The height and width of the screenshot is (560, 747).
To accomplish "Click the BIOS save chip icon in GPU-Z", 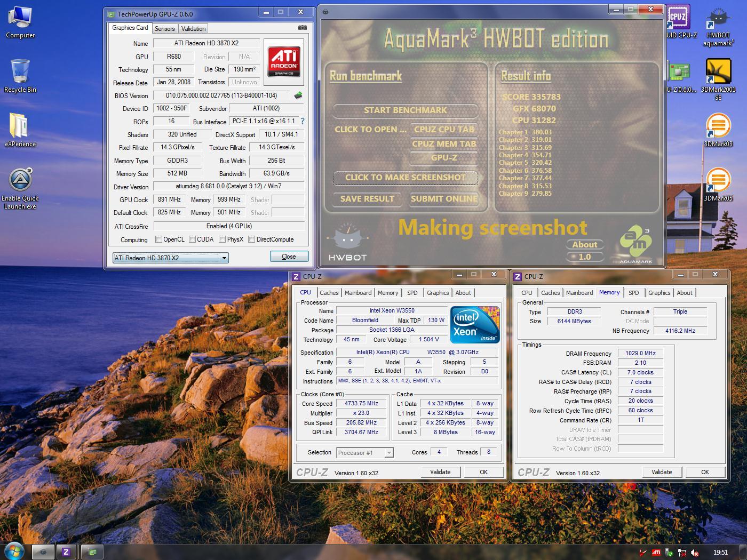I will click(298, 95).
